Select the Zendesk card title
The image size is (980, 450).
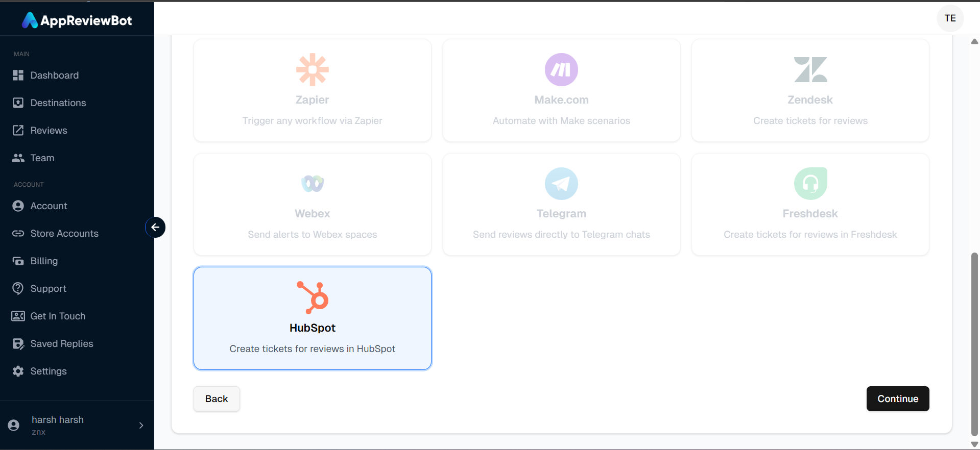(810, 100)
